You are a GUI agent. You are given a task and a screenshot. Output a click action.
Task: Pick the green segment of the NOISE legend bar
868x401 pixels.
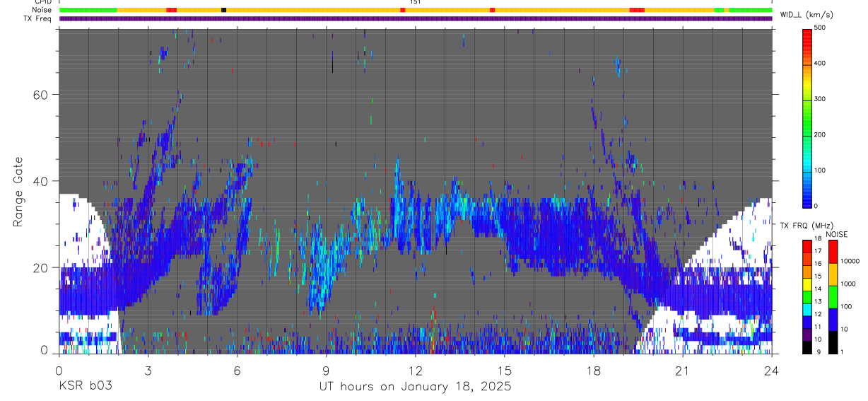(x=832, y=296)
